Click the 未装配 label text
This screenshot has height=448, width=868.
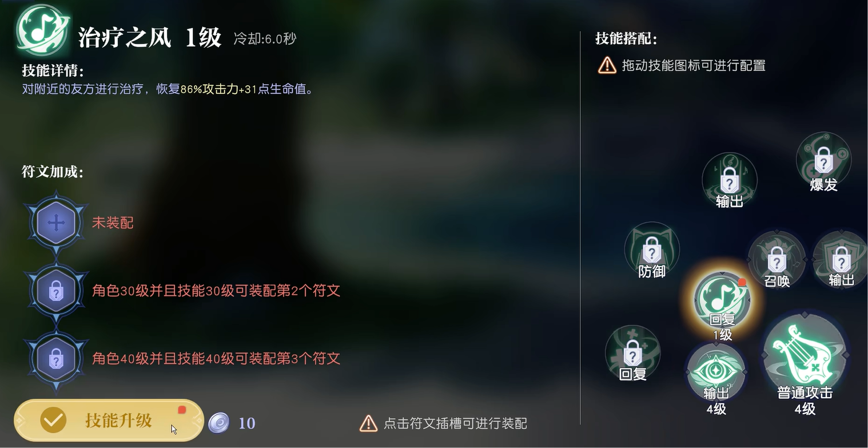coord(113,223)
